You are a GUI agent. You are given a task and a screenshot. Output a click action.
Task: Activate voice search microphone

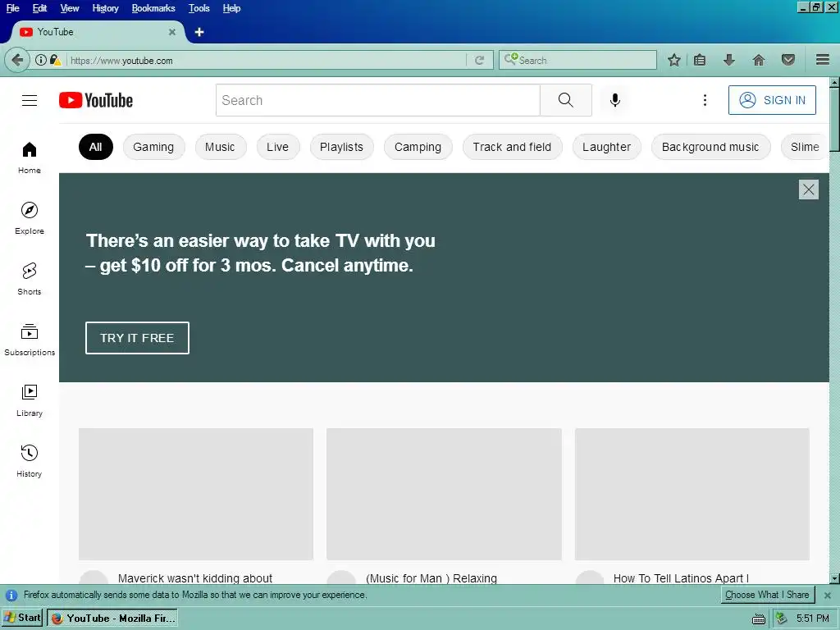tap(615, 100)
